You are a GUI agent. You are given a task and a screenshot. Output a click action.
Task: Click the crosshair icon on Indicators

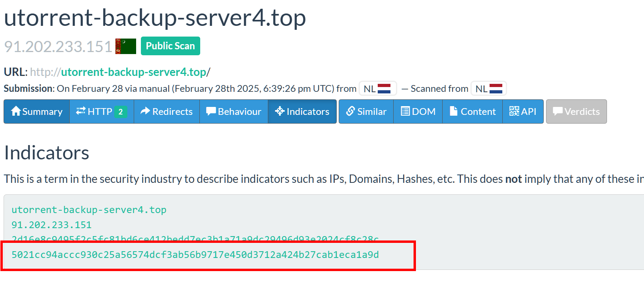point(280,111)
